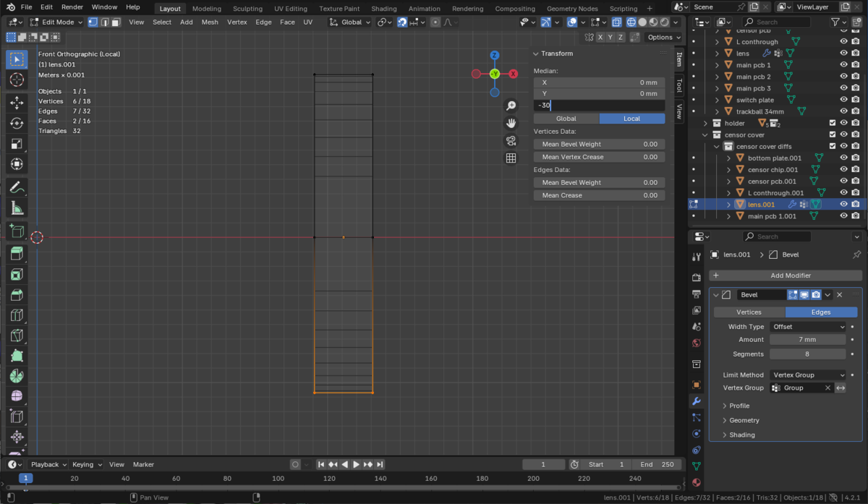Collapse the censor cover diffs collection

click(x=718, y=146)
